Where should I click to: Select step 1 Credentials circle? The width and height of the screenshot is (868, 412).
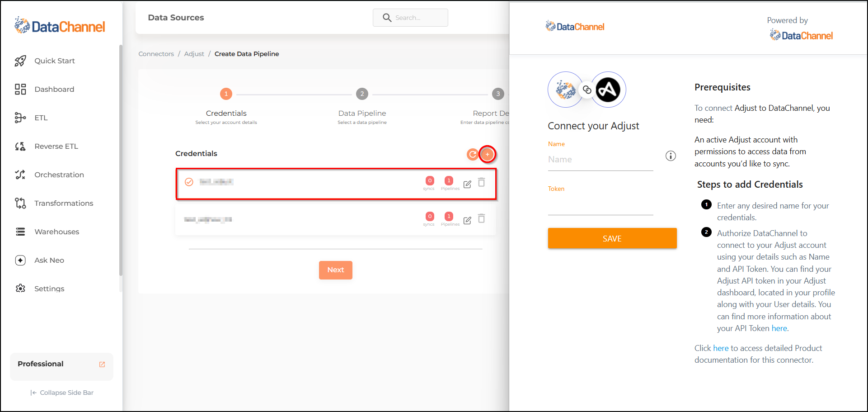click(226, 94)
